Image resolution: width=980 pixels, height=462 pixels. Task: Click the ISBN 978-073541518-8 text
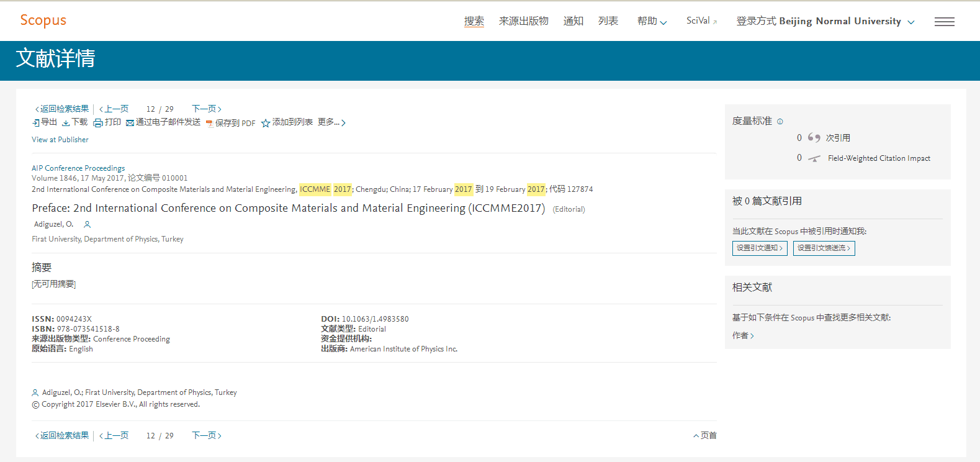click(x=88, y=329)
